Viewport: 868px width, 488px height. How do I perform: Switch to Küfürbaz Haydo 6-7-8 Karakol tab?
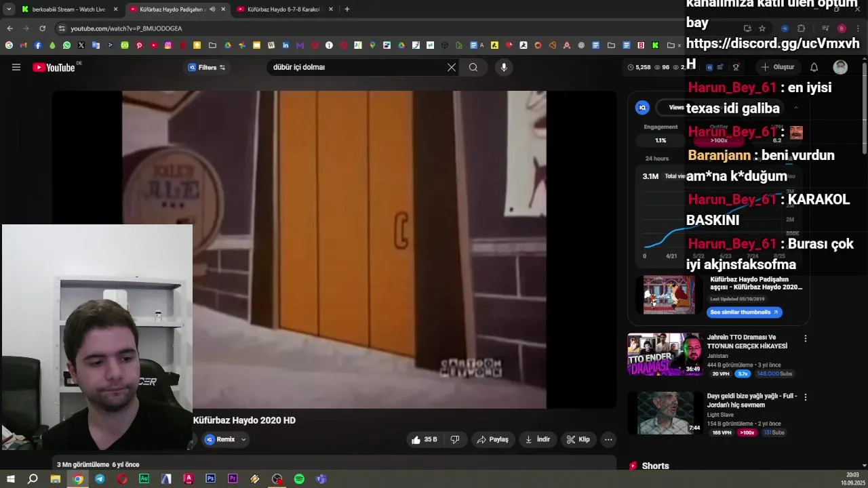[x=283, y=9]
